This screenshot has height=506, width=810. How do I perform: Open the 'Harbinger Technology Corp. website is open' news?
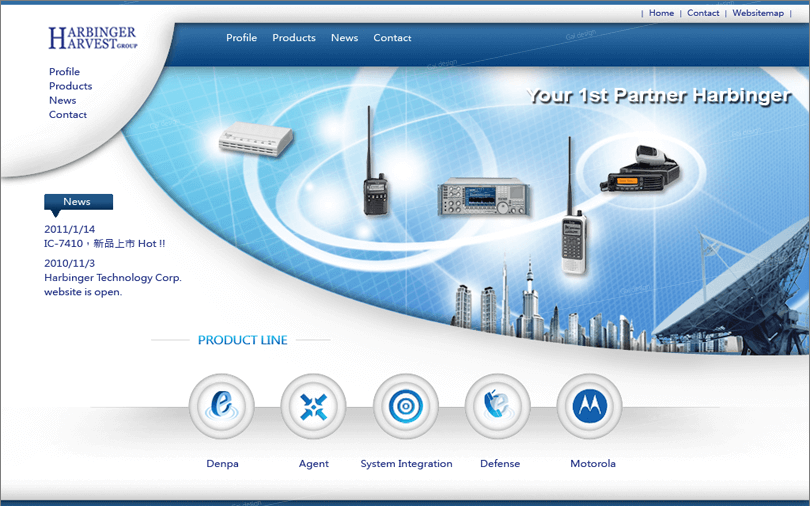tap(113, 284)
